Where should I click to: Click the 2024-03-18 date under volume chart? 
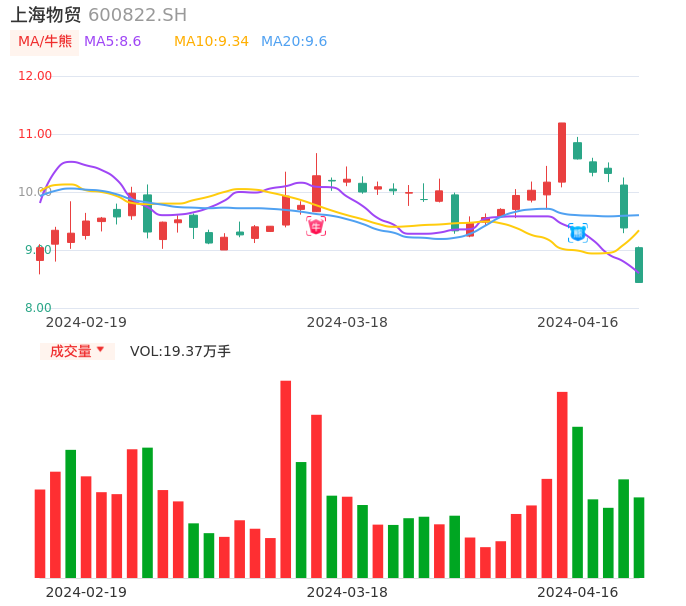pyautogui.click(x=347, y=592)
